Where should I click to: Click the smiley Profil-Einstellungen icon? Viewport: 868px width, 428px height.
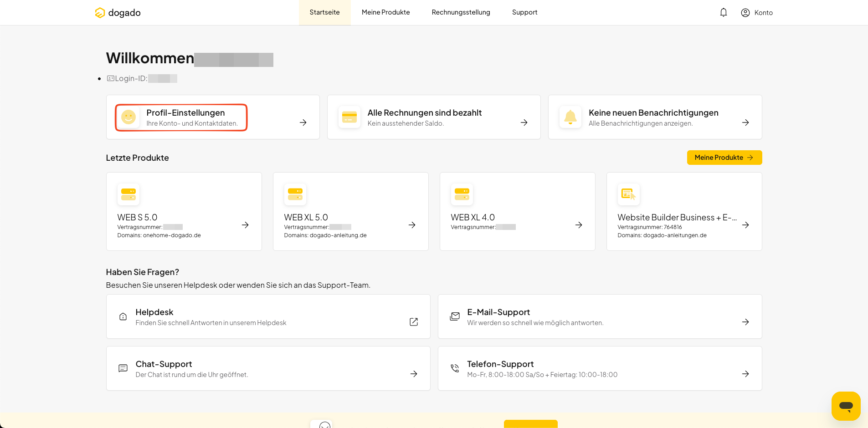(x=128, y=117)
